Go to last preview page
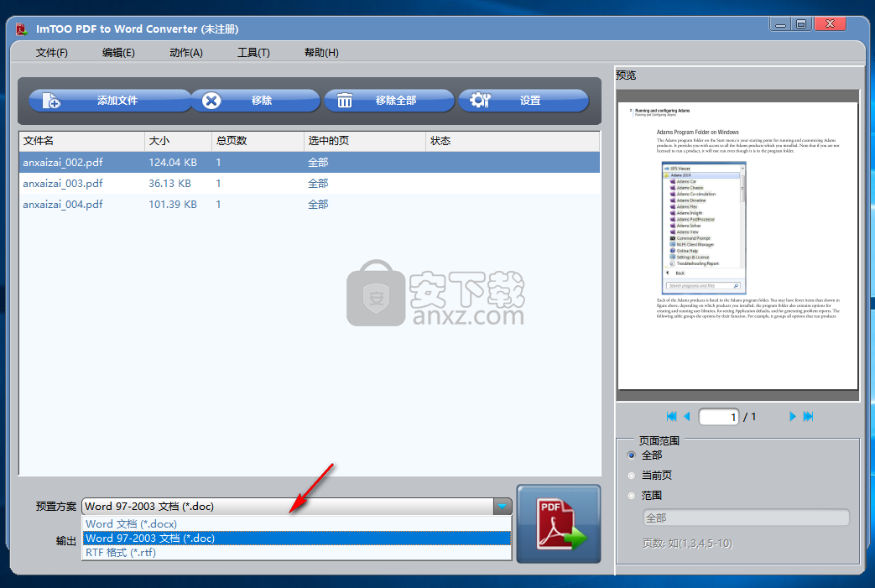This screenshot has width=875, height=588. (x=808, y=416)
